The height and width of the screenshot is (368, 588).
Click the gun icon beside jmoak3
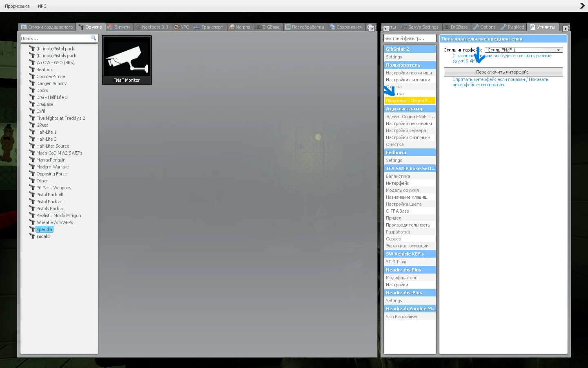[32, 236]
